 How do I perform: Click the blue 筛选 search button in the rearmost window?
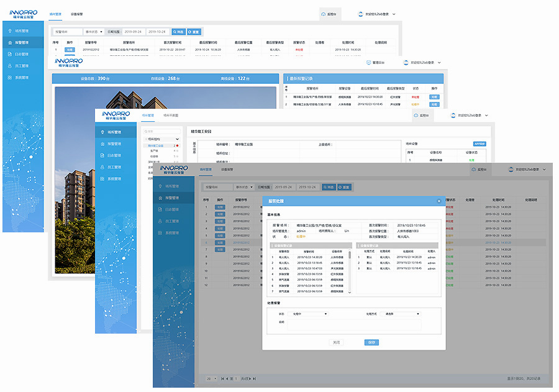[178, 31]
